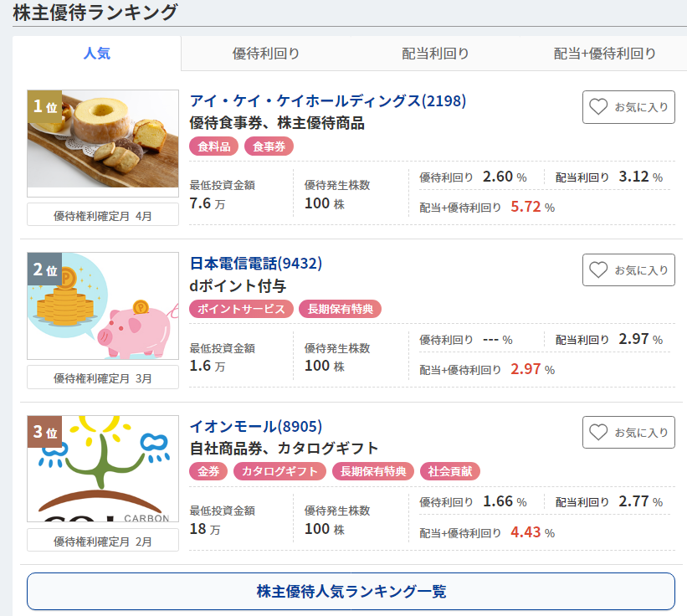Switch to the 配当利回り tab

[x=435, y=54]
